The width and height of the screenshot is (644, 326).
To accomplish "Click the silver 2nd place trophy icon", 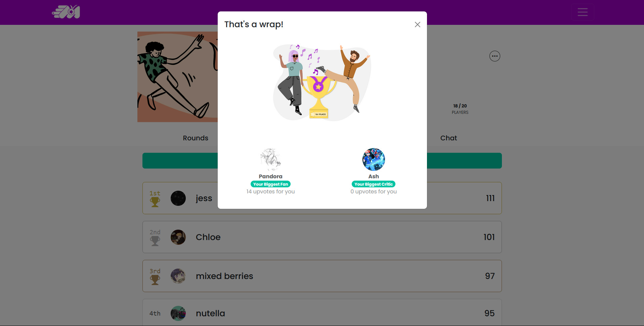I will (155, 241).
